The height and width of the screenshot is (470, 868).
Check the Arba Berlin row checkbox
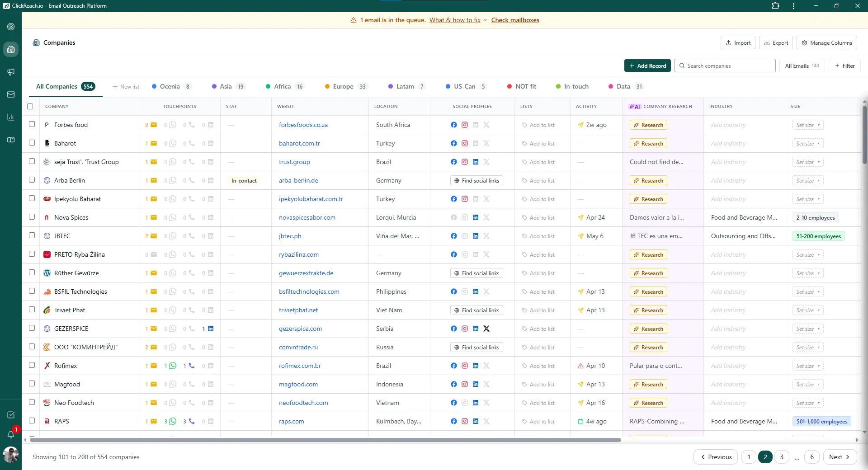click(x=32, y=179)
